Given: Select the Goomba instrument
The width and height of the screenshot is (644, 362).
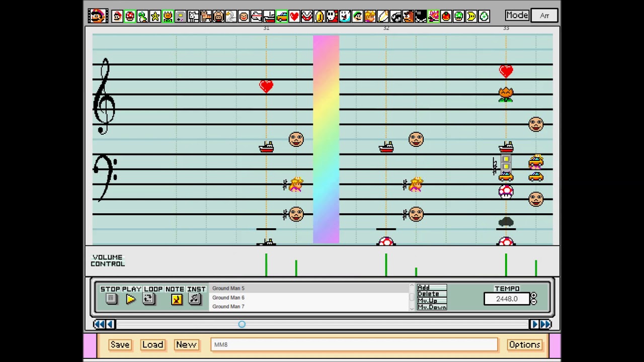Looking at the screenshot, I should 408,16.
